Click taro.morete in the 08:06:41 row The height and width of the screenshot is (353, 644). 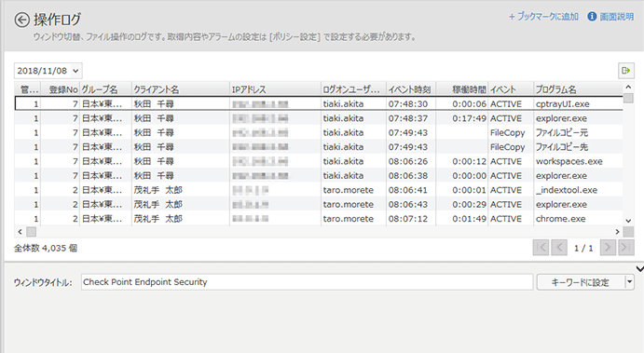click(348, 190)
